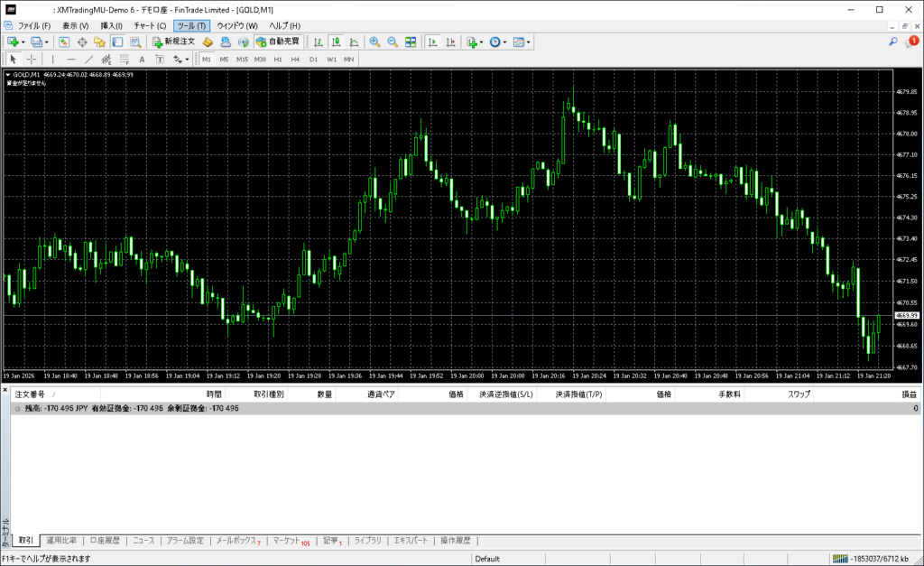Toggle the chart auto scroll button

[x=432, y=42]
